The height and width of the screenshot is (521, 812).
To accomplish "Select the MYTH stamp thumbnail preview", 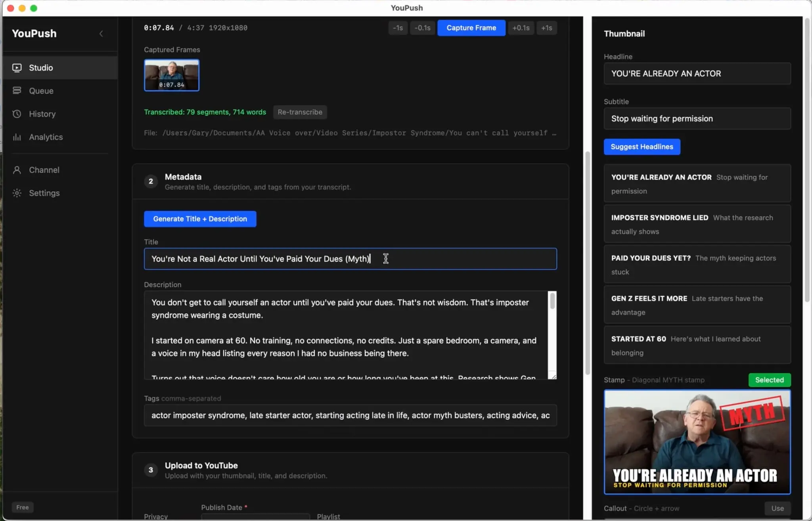I will (697, 442).
